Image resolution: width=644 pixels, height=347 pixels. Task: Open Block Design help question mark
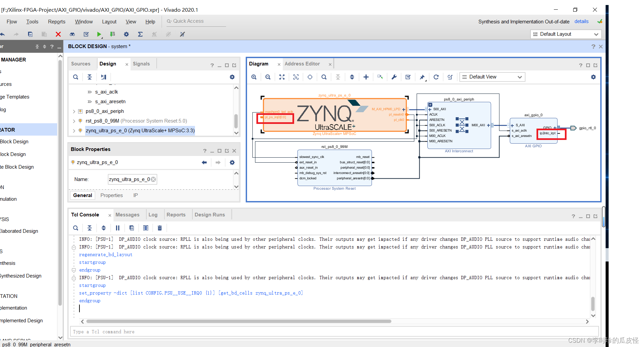coord(593,47)
